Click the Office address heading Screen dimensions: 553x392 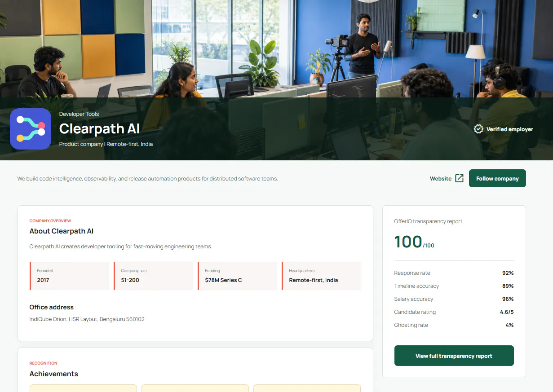[x=51, y=307]
